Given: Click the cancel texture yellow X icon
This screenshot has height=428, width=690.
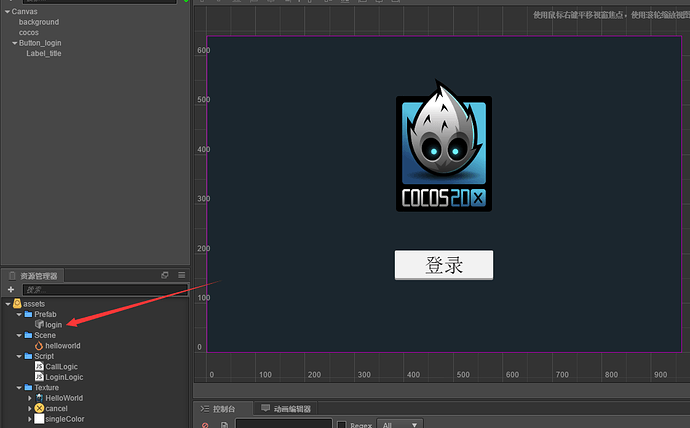Looking at the screenshot, I should click(x=39, y=408).
